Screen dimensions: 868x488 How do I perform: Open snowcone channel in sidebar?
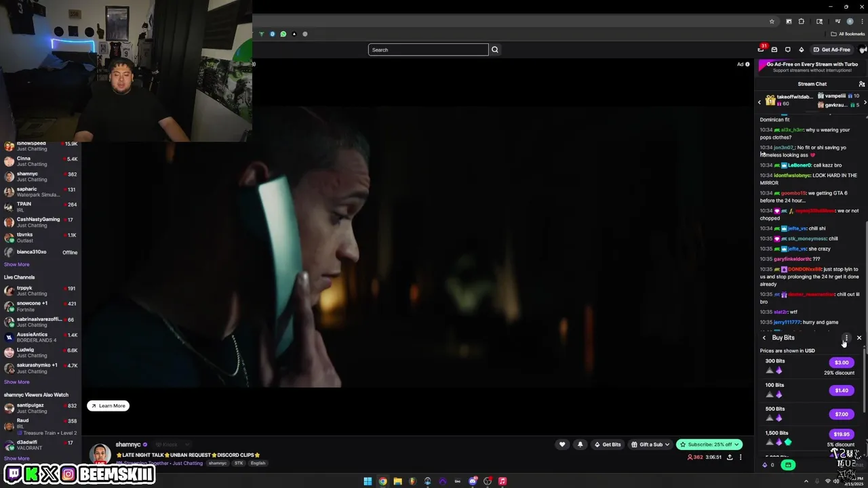(x=41, y=306)
